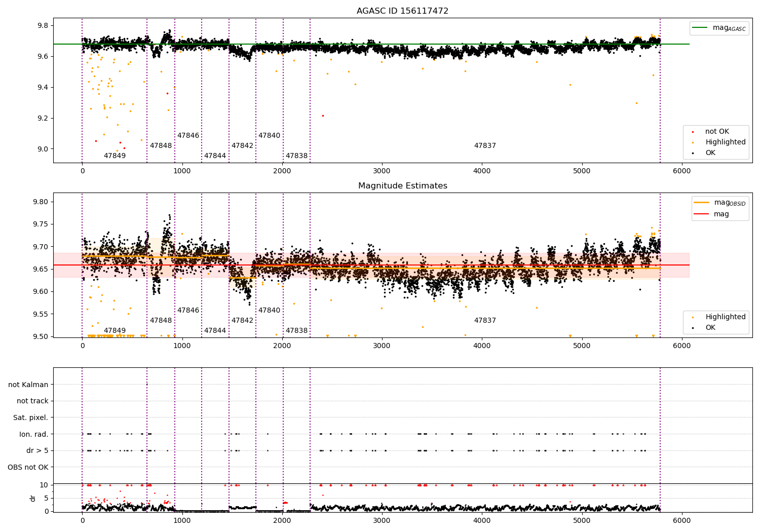Click the 10 tick on the dr axis
Screen dimensions: 760x532
[44, 485]
